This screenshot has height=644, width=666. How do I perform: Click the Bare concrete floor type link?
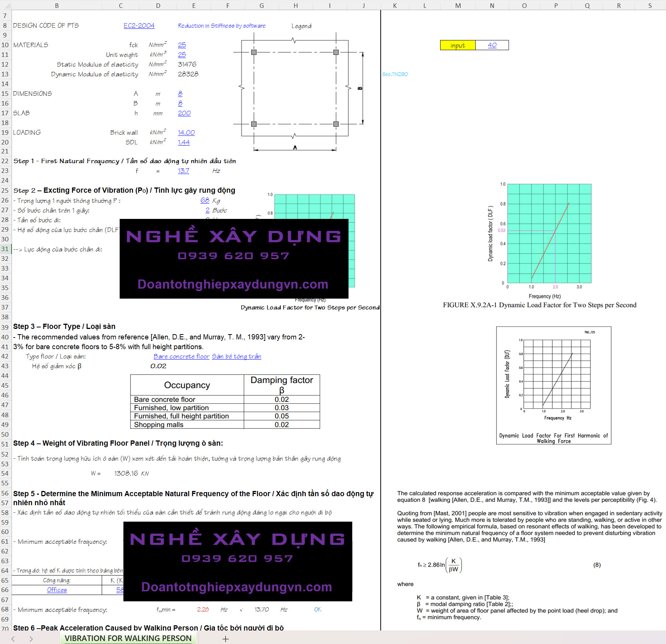pos(181,356)
